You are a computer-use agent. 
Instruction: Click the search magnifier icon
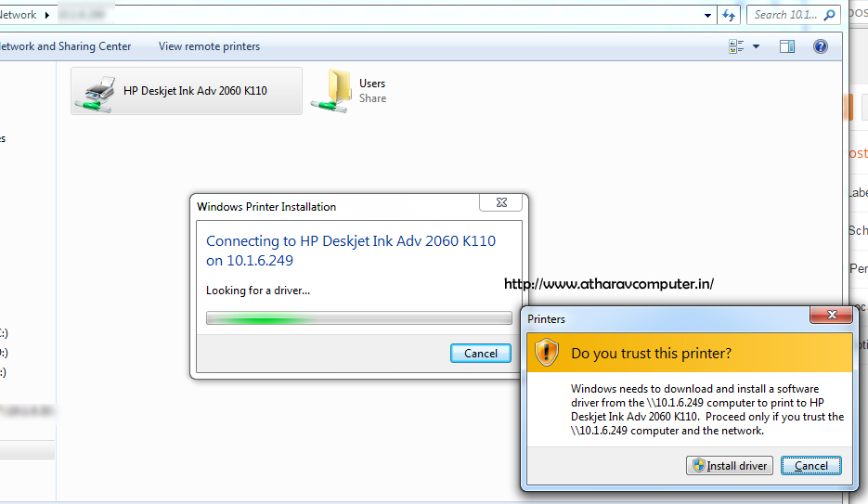[829, 16]
